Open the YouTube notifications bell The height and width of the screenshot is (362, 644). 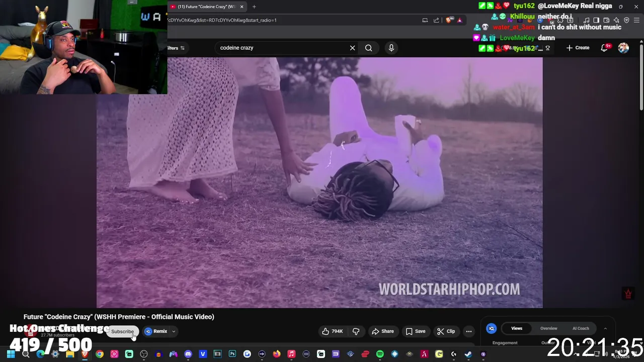click(x=605, y=48)
